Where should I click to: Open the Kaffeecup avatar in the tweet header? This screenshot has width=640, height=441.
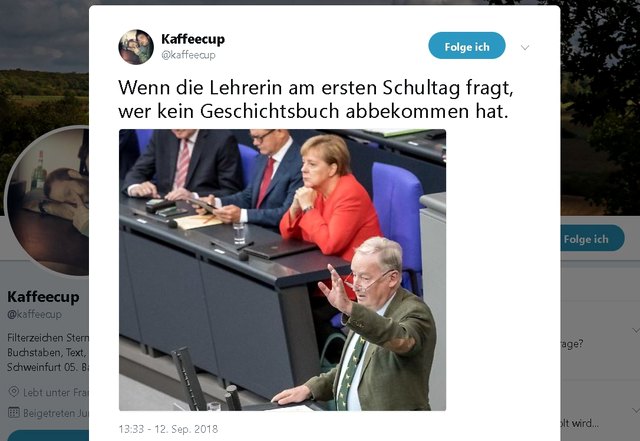point(136,47)
